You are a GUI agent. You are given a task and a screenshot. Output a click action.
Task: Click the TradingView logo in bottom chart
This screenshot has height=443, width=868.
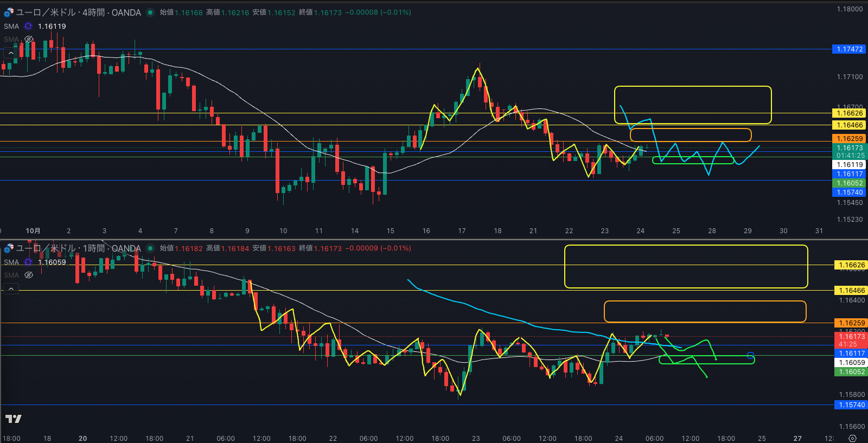click(13, 419)
